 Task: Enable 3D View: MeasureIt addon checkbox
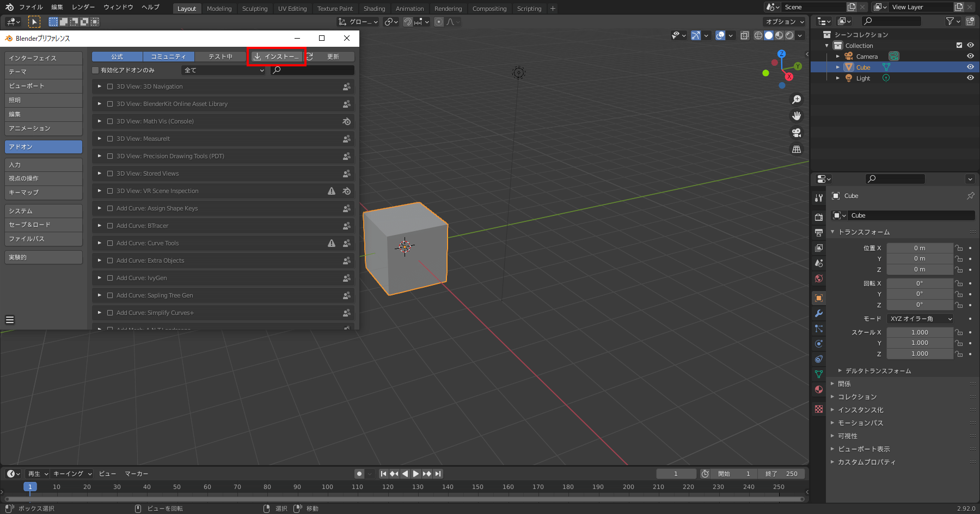[110, 139]
